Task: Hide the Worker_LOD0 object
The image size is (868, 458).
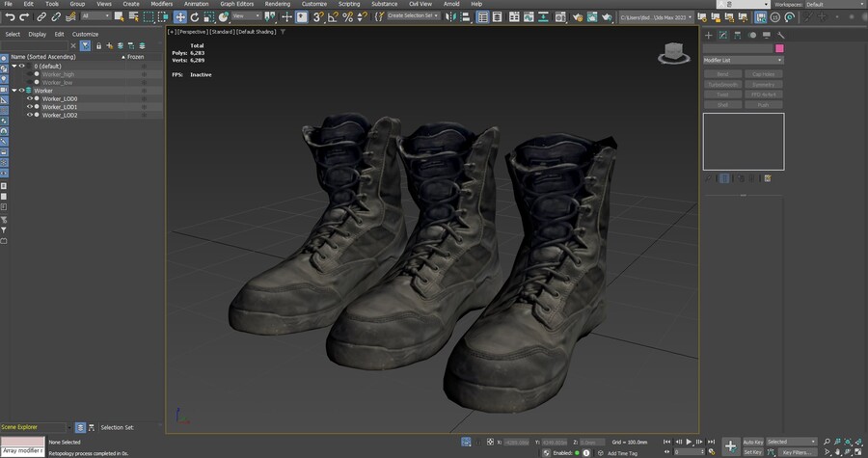Action: tap(30, 98)
